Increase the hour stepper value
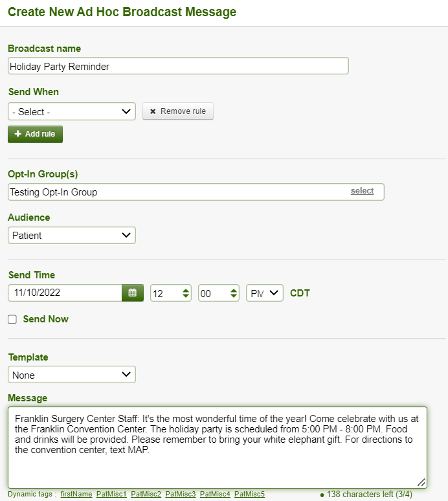This screenshot has width=448, height=501. [x=186, y=290]
